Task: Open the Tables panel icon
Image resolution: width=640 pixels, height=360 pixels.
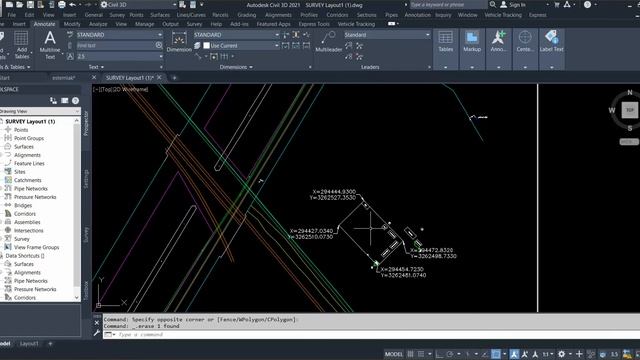Action: pos(446,42)
